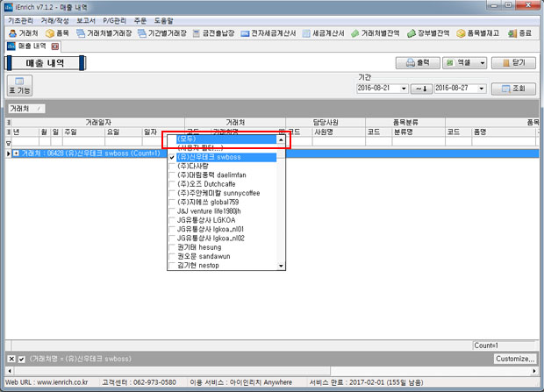Image resolution: width=544 pixels, height=392 pixels.
Task: Click the 조회 search button
Action: [513, 89]
